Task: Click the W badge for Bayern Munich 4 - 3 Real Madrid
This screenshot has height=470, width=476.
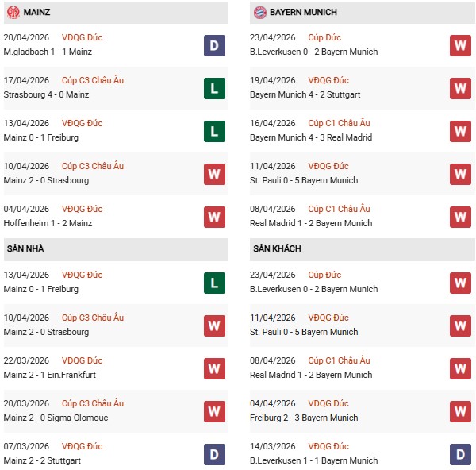Action: 460,131
